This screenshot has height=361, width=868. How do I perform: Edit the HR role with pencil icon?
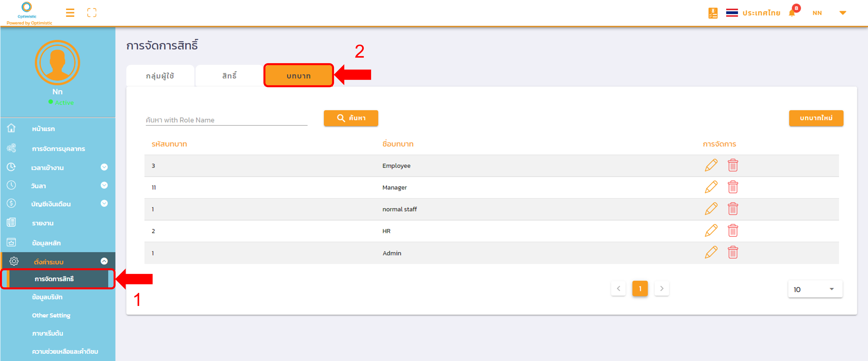[x=711, y=231]
